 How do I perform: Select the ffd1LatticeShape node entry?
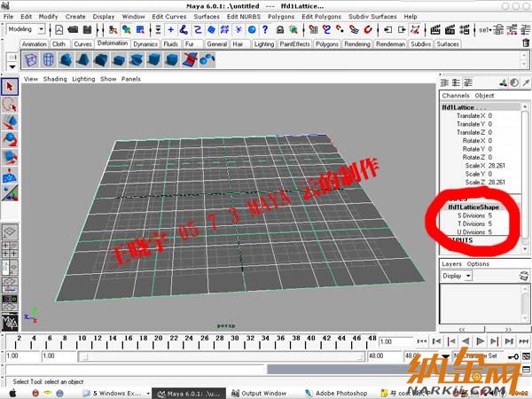click(x=473, y=207)
